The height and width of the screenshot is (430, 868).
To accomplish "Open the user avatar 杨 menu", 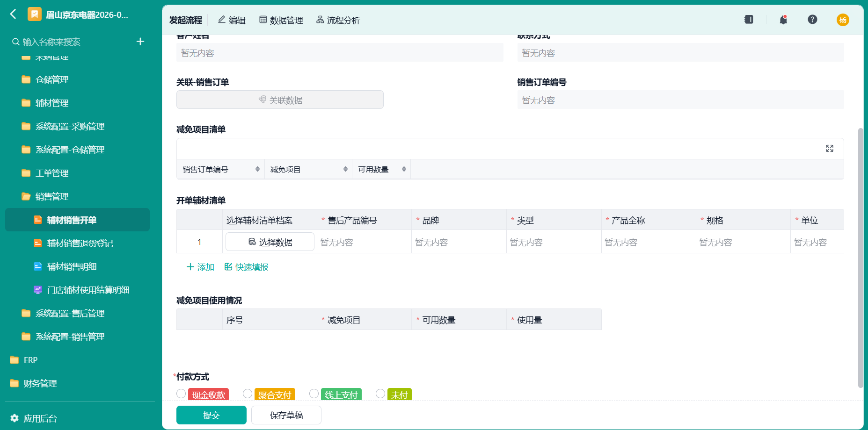I will (843, 20).
